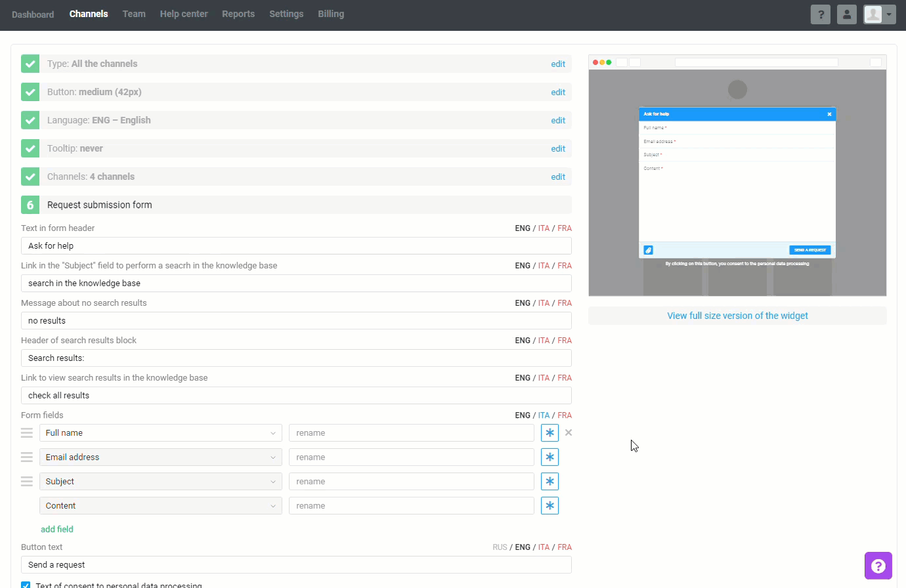906x588 pixels.
Task: Uncheck consent to personal data processing
Action: tap(25, 584)
